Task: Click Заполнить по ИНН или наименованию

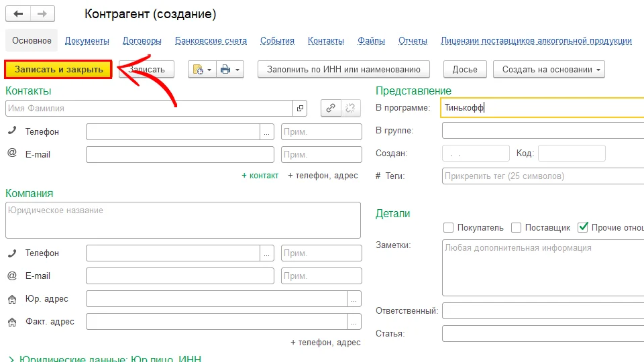Action: pyautogui.click(x=343, y=70)
